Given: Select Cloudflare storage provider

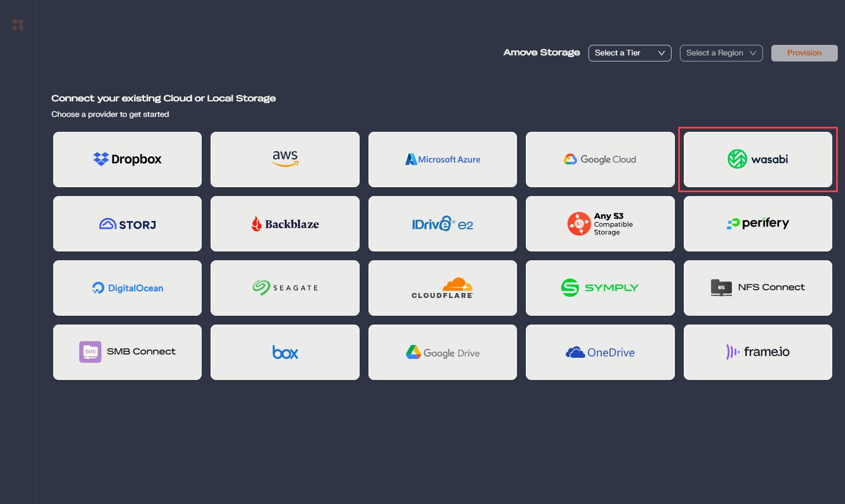Looking at the screenshot, I should [442, 288].
